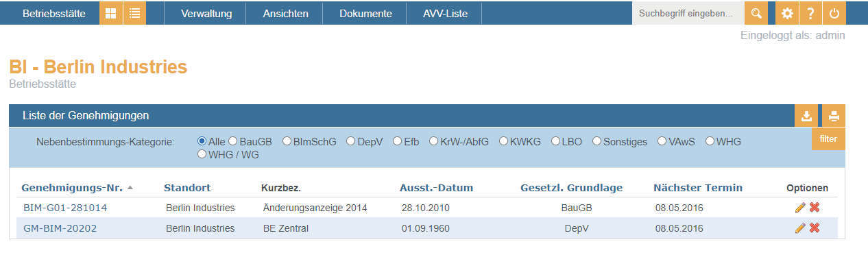Click the Änderungsanzeige 2014 cell
The image size is (868, 255).
pos(315,208)
